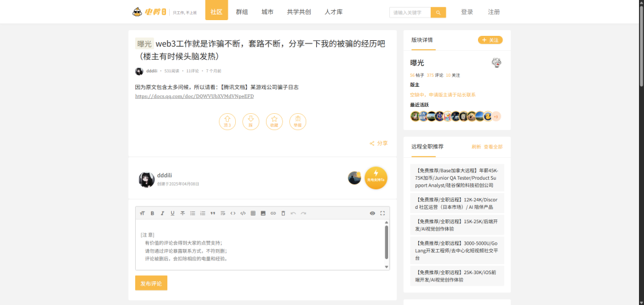Upvote the post with the 顶 button
644x305 pixels.
(x=228, y=121)
